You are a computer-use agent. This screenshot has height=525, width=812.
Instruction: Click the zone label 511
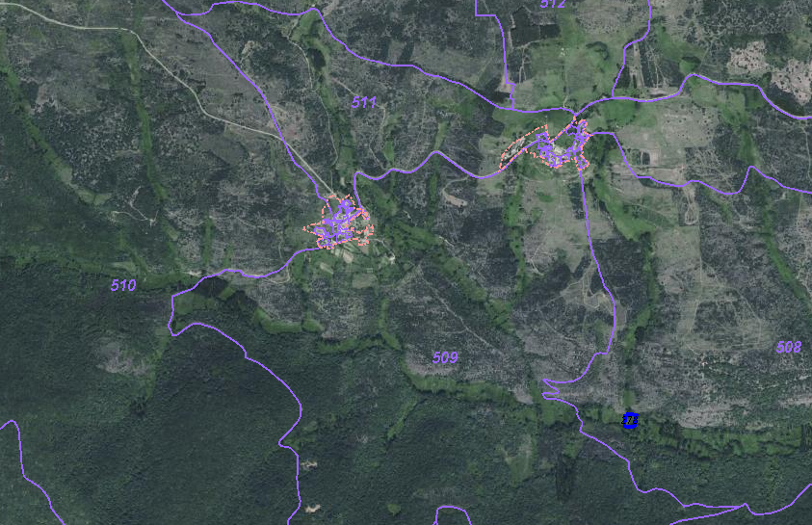coord(364,101)
